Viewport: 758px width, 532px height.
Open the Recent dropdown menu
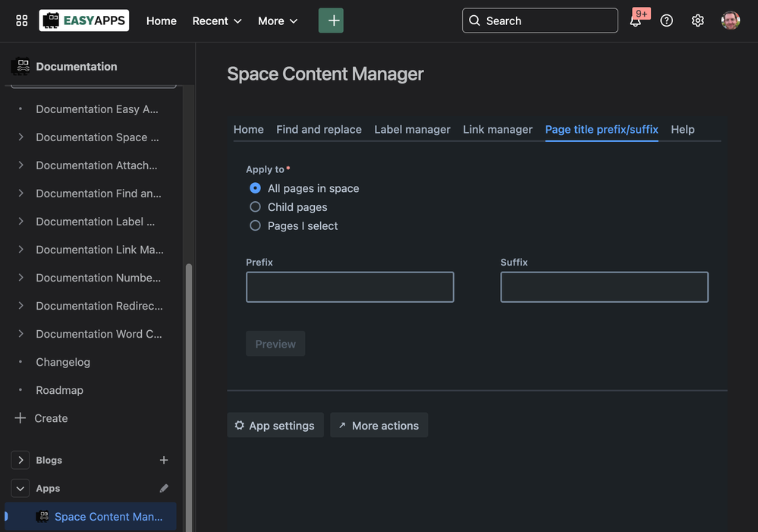[x=217, y=20]
